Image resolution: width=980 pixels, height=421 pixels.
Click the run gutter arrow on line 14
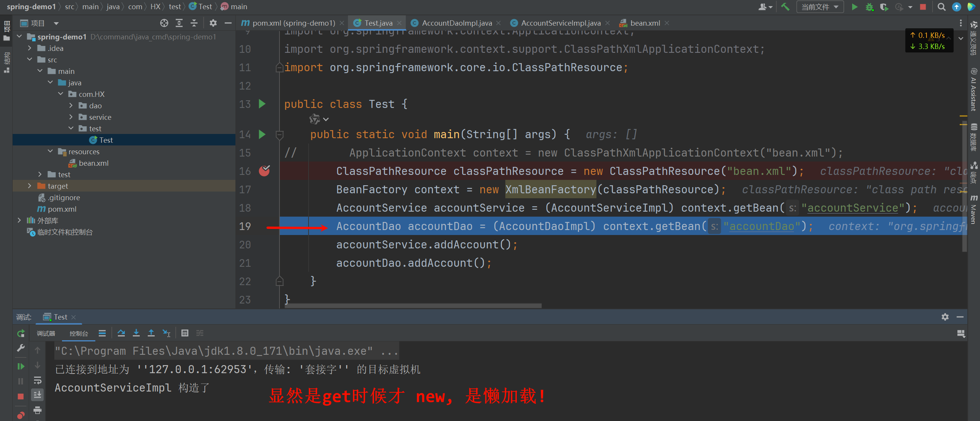click(262, 134)
